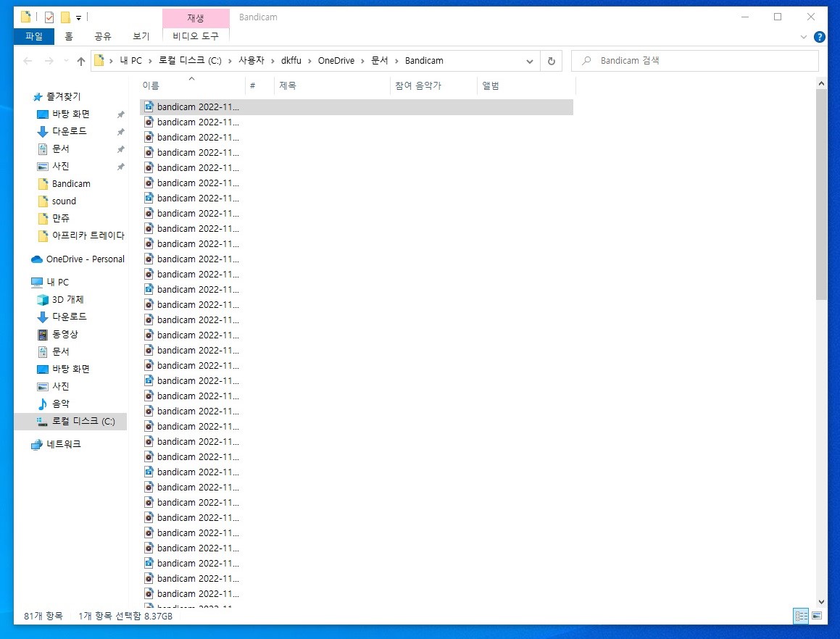Click 로컬 디스크 (C:) in the address breadcrumb
Viewport: 840px width, 639px height.
coord(190,61)
